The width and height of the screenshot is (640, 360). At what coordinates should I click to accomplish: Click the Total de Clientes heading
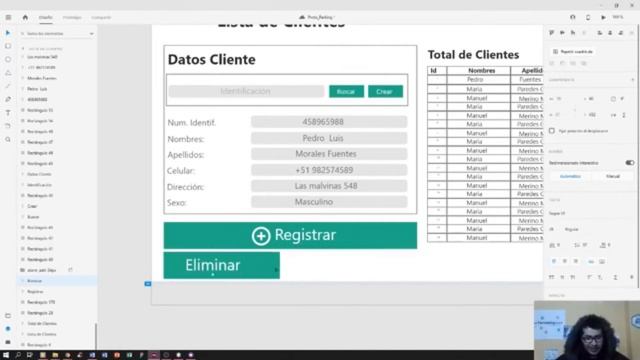473,55
